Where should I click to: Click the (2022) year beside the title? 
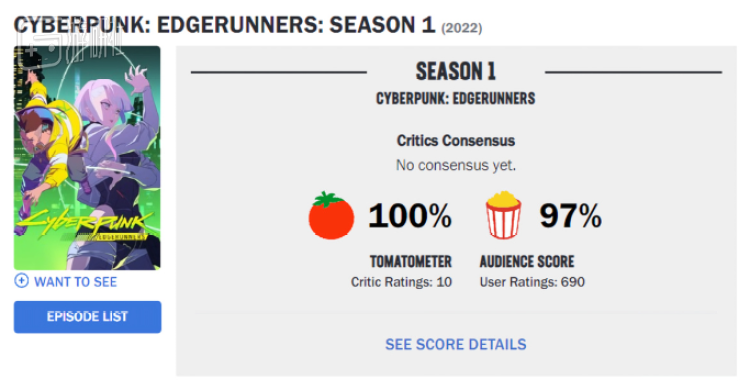click(462, 28)
